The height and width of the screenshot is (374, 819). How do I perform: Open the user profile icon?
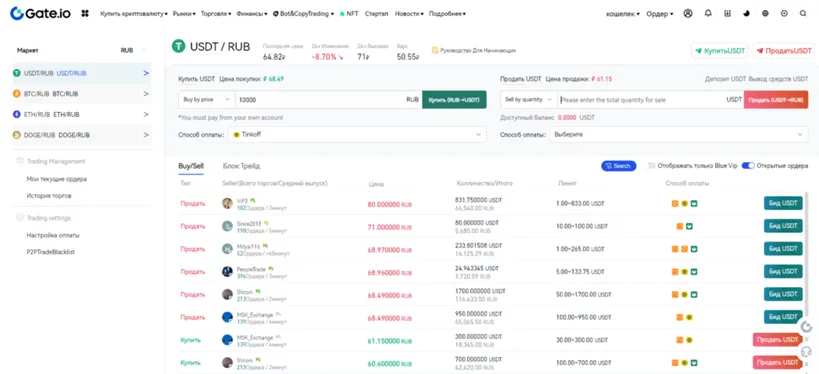tap(688, 14)
